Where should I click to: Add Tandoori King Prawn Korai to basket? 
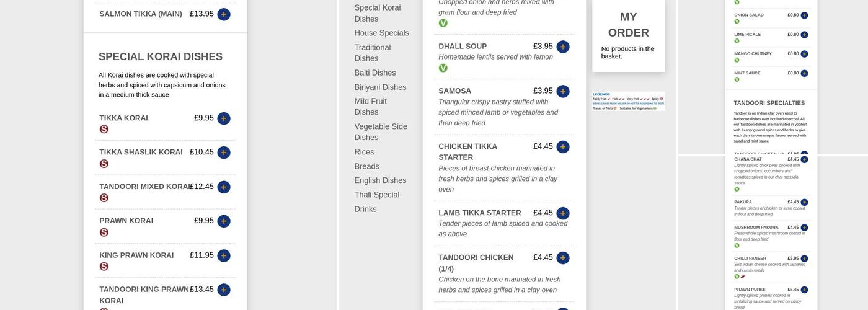224,290
